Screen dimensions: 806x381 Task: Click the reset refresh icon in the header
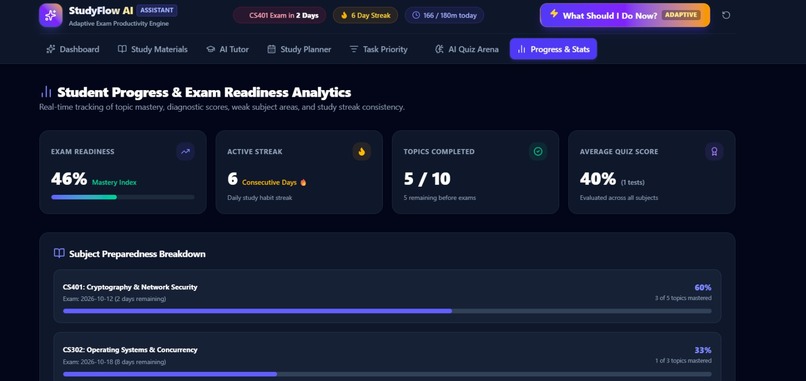tap(726, 15)
